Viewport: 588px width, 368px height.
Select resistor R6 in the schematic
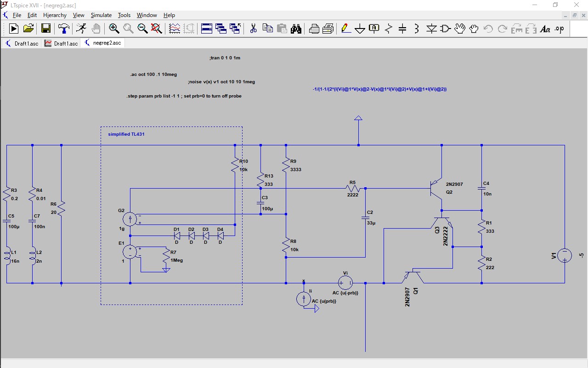click(x=62, y=209)
